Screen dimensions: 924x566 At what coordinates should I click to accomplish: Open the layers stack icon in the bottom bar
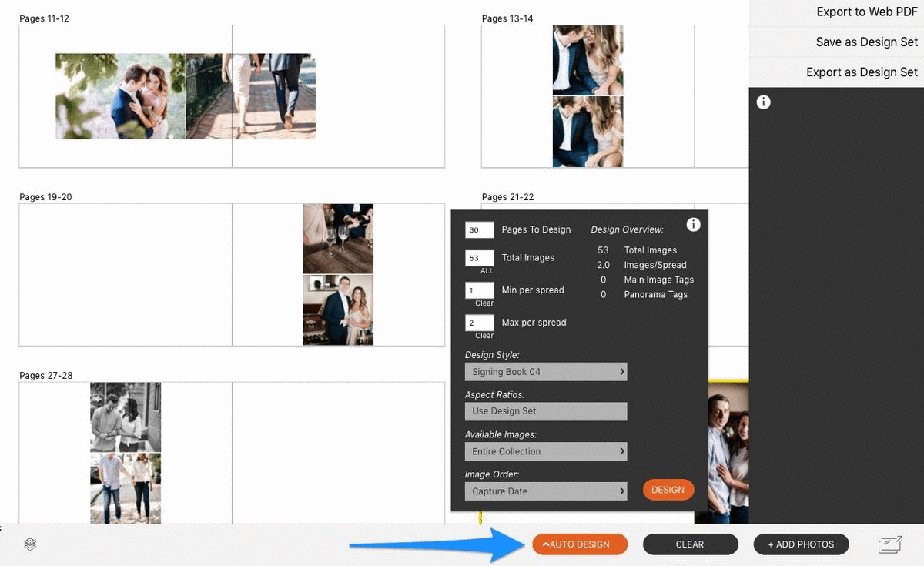(x=30, y=544)
